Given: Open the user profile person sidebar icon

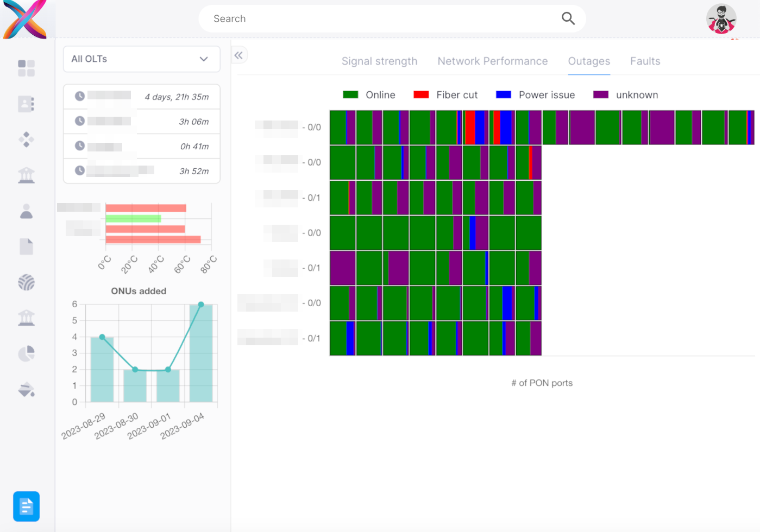Looking at the screenshot, I should coord(26,211).
